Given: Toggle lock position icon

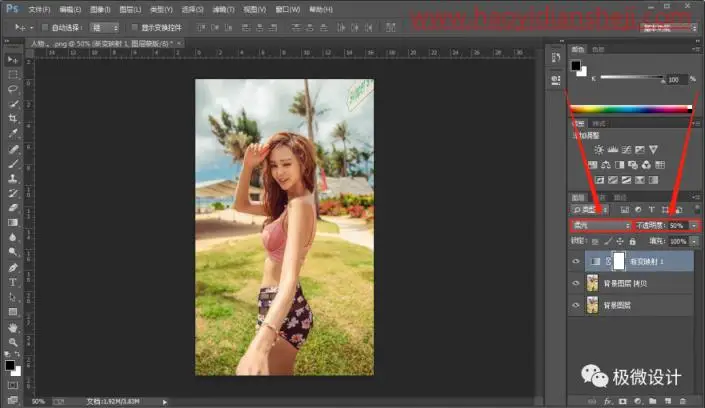Looking at the screenshot, I should pos(620,242).
